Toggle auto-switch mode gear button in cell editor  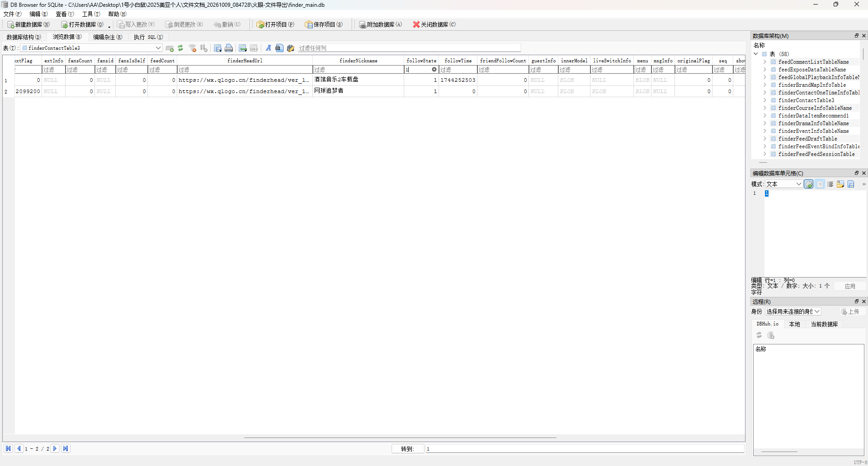pos(809,184)
